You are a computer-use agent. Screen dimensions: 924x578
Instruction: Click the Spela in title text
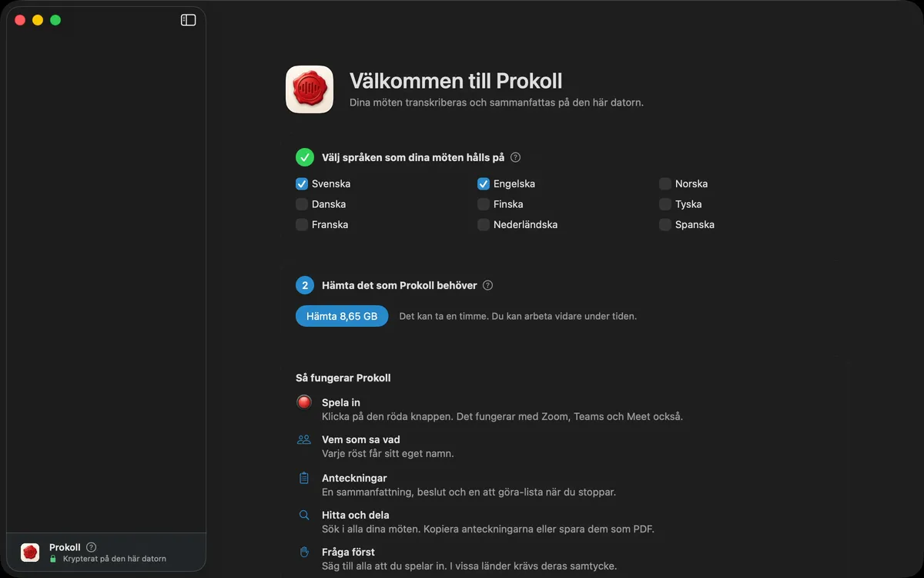click(341, 402)
